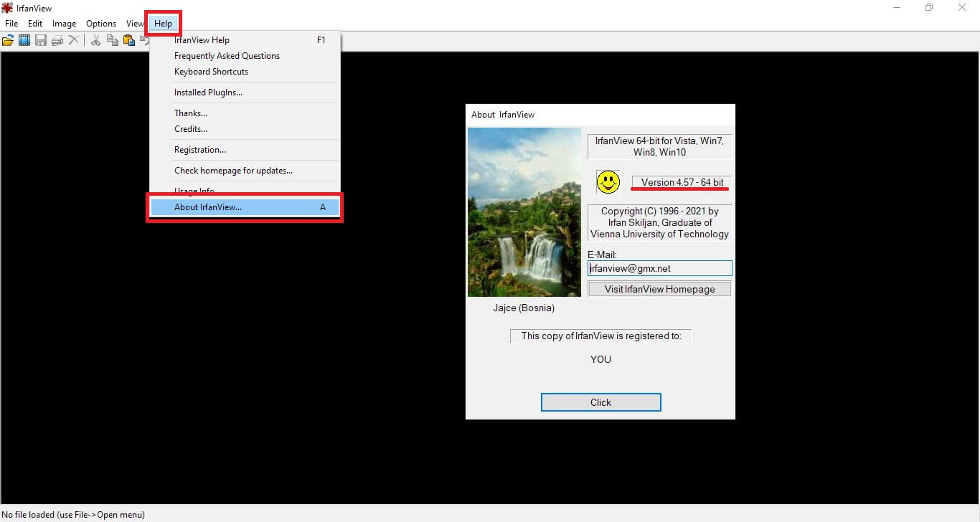Select the Thanks... menu entry
The width and height of the screenshot is (980, 522).
coord(245,113)
